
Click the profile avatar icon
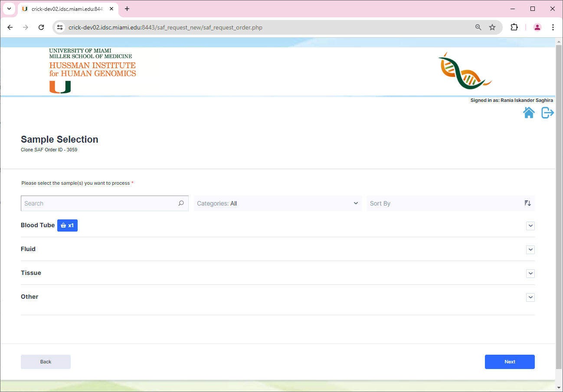537,27
